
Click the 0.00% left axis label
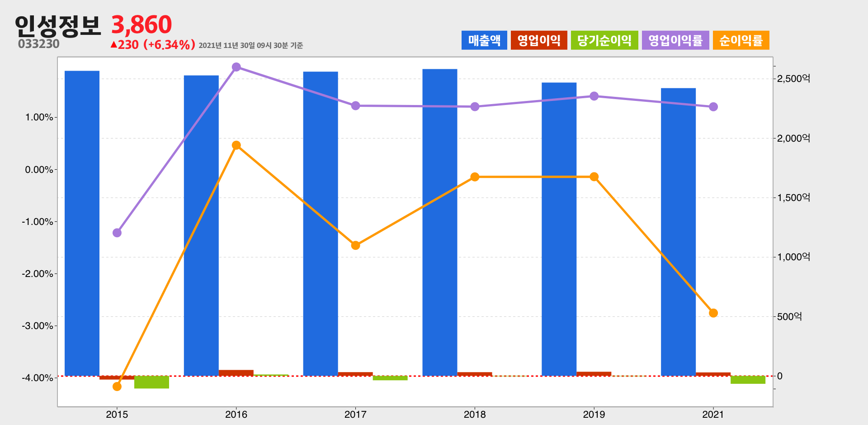[39, 170]
